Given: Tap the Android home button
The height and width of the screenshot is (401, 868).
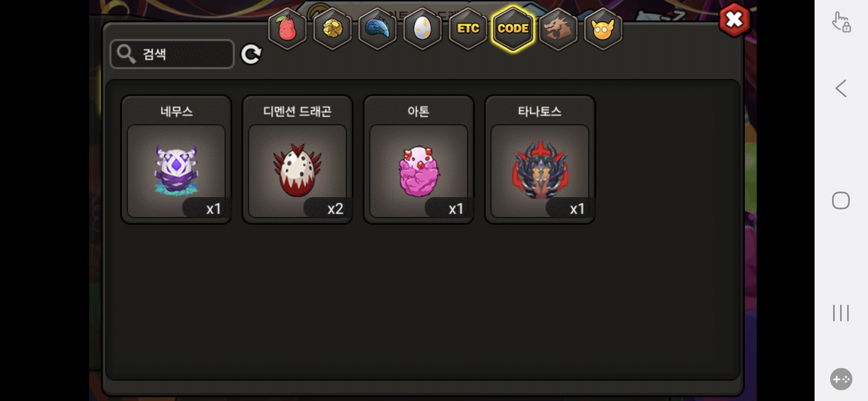Looking at the screenshot, I should pos(841,201).
